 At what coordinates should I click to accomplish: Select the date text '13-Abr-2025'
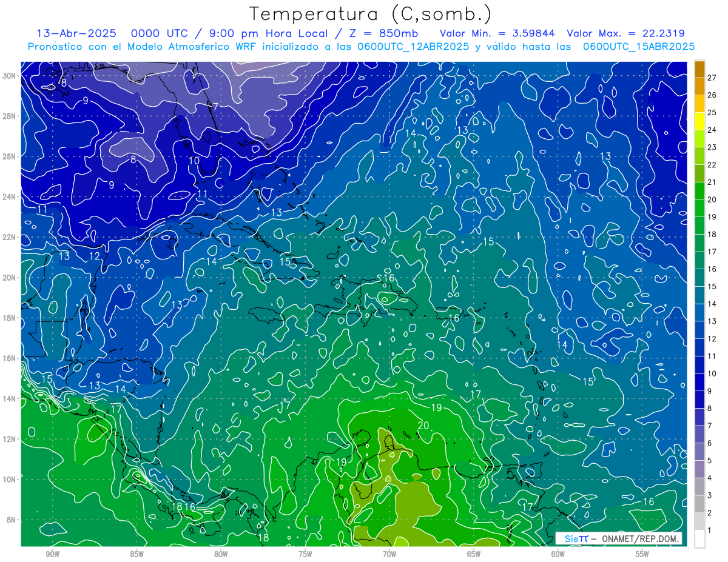pyautogui.click(x=77, y=33)
